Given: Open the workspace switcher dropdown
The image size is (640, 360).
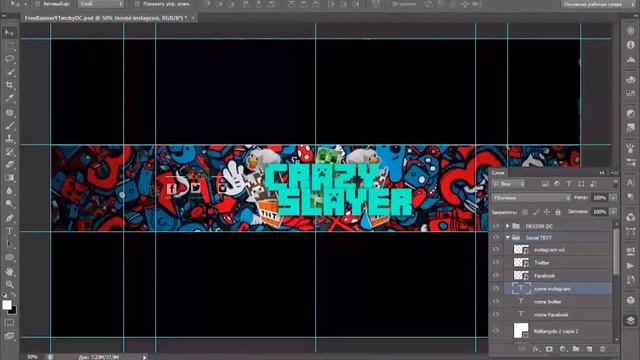Looking at the screenshot, I should (x=598, y=4).
